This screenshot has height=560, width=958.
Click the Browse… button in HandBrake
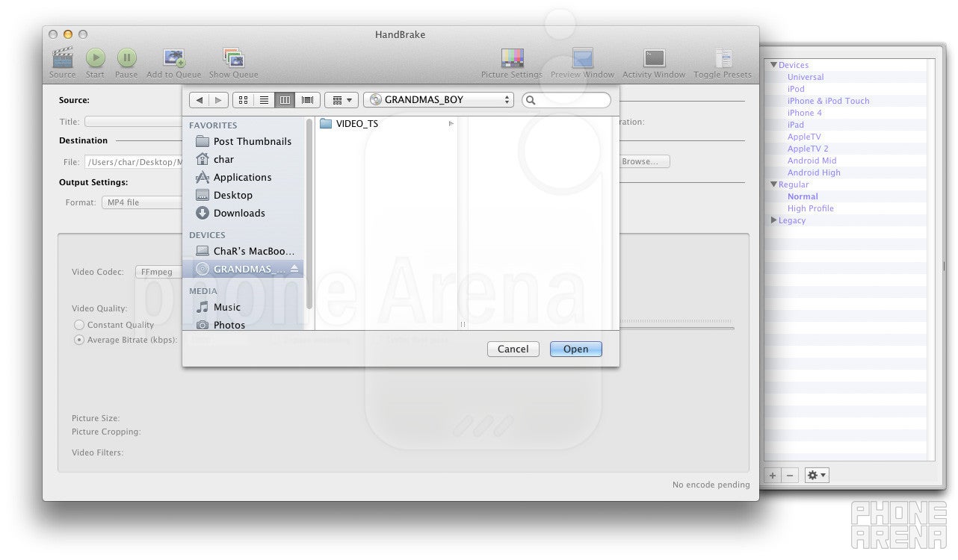[x=643, y=161]
